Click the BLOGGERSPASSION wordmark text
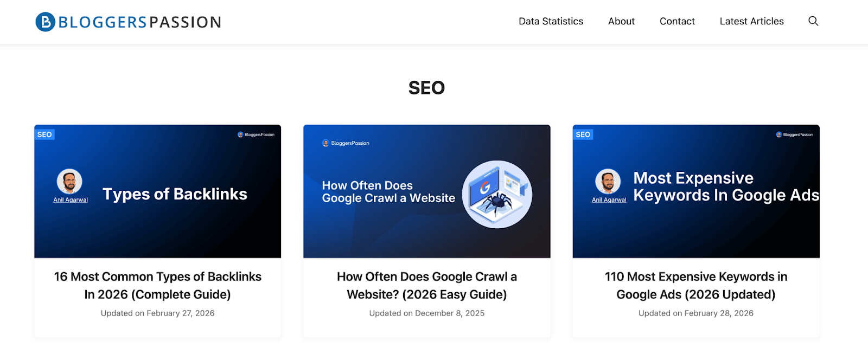 tap(139, 22)
